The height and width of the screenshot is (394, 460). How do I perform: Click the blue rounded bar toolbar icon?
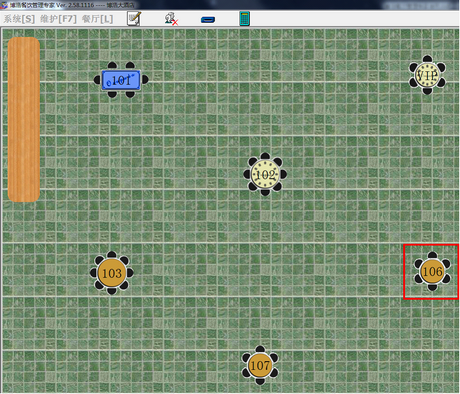tap(208, 20)
